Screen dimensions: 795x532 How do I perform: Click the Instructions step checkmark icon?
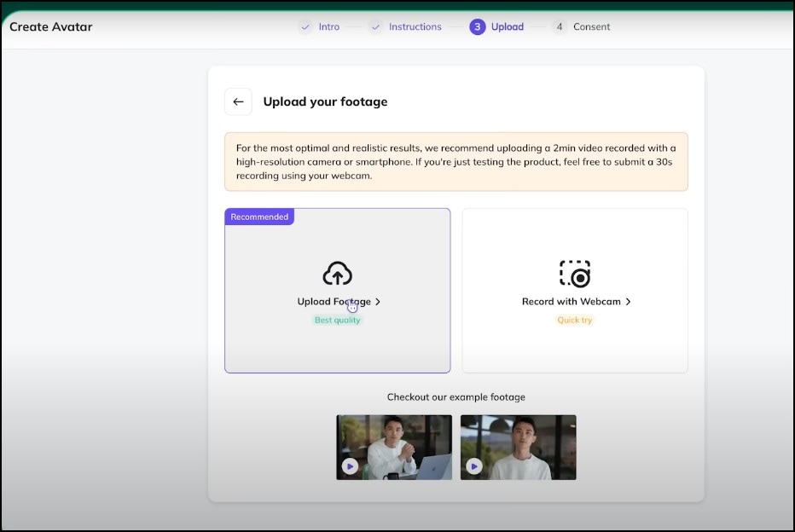(x=375, y=26)
